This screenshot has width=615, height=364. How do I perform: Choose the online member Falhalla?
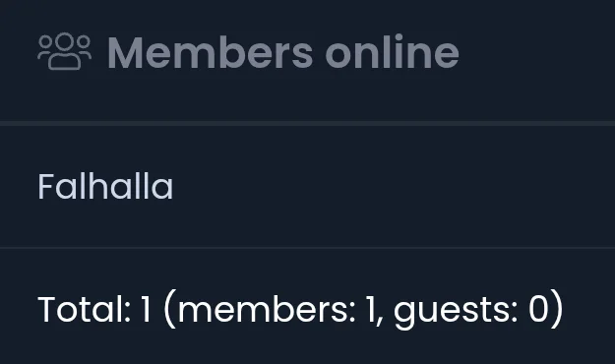point(105,187)
